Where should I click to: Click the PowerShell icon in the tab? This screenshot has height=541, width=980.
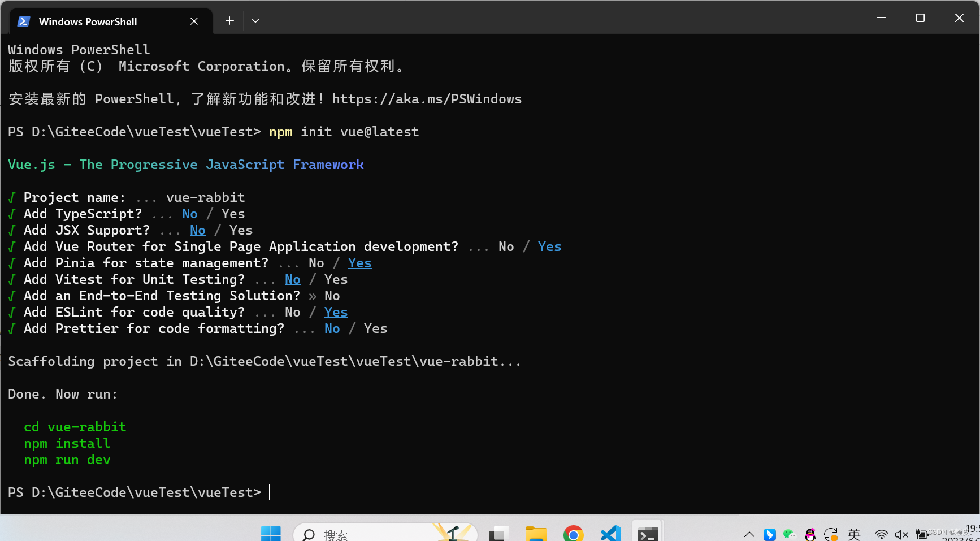click(x=24, y=21)
